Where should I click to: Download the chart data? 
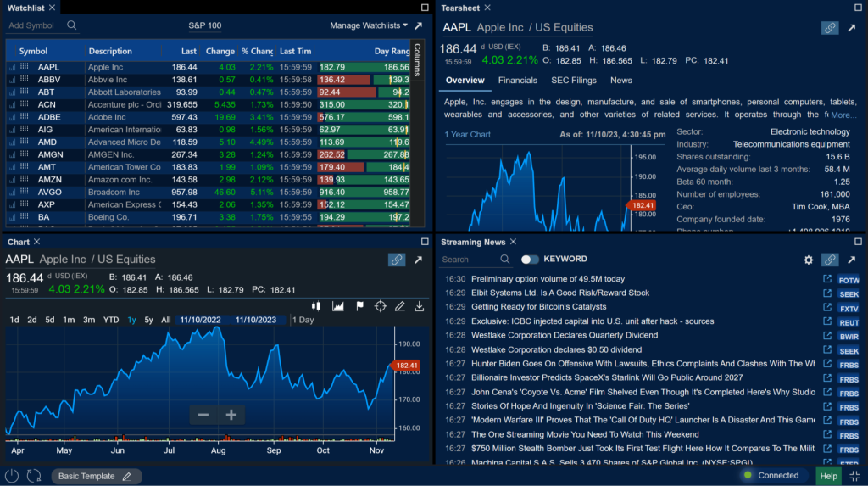(419, 306)
